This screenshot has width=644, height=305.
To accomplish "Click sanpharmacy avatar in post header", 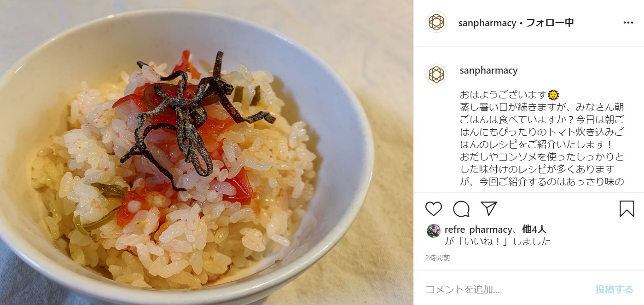I will tap(436, 22).
